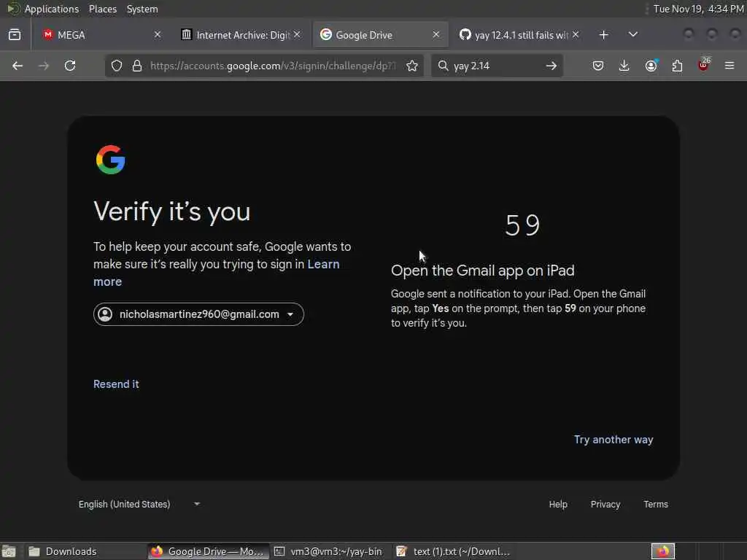747x560 pixels.
Task: List all tabs chevron
Action: (x=633, y=34)
